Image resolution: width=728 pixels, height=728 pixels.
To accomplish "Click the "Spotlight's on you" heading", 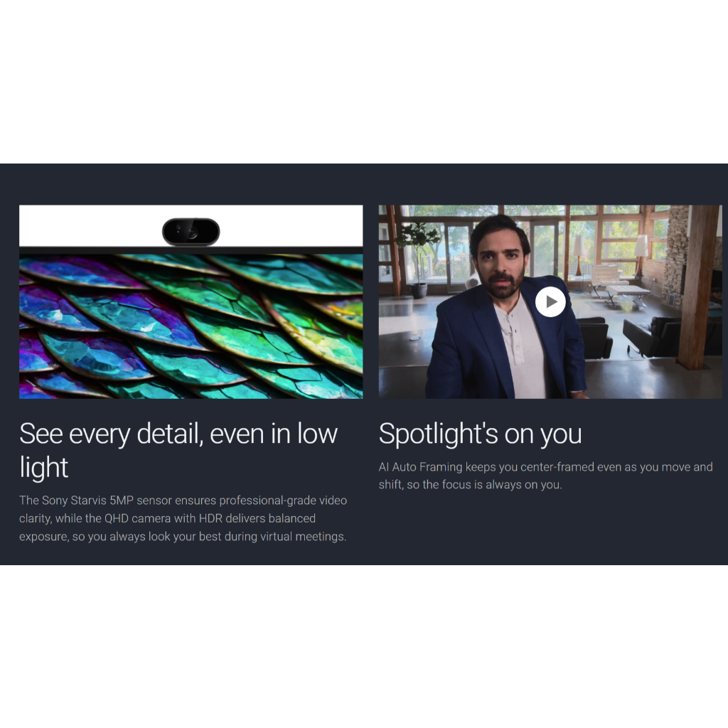I will tap(480, 434).
